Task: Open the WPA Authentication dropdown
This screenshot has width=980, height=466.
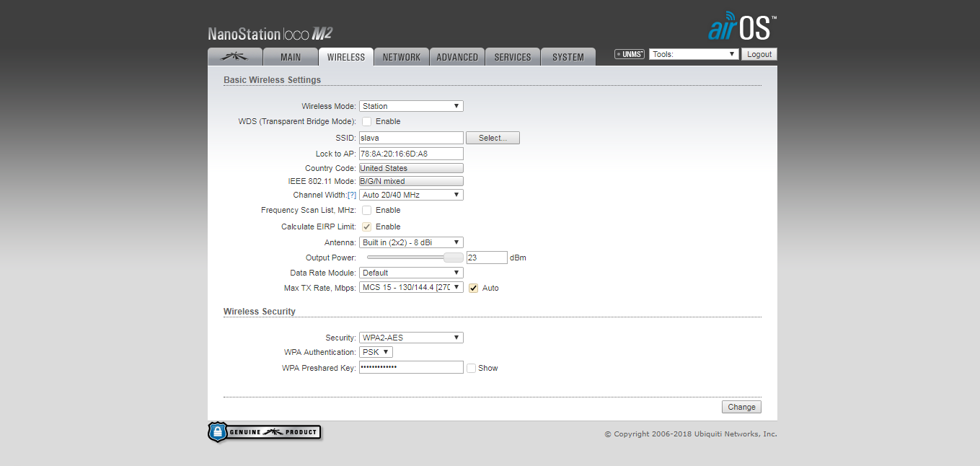Action: [x=376, y=352]
